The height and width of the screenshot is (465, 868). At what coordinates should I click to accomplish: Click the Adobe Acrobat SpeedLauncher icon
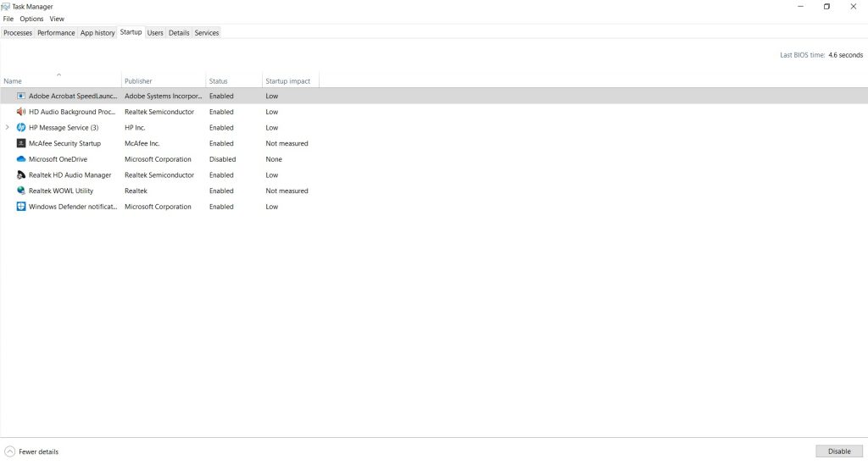tap(21, 96)
